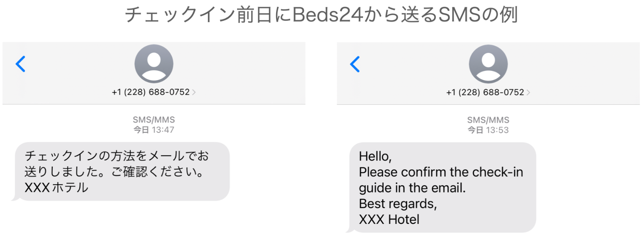
Task: Expand contact details chevron in the left conversation
Action: point(194,92)
